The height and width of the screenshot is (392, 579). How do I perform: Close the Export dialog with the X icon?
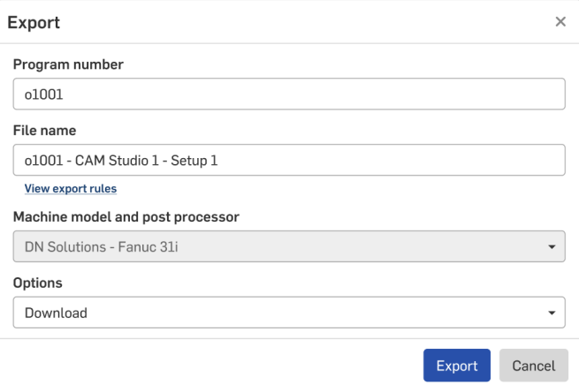pyautogui.click(x=560, y=22)
